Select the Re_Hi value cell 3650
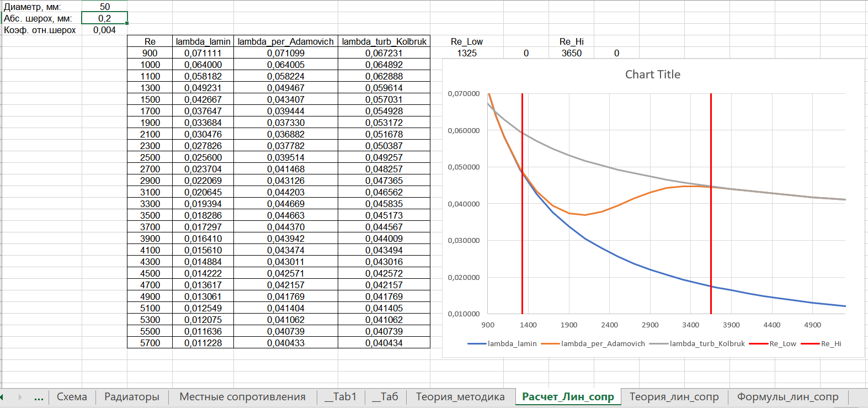Viewport: 868px width, 408px height. [571, 53]
